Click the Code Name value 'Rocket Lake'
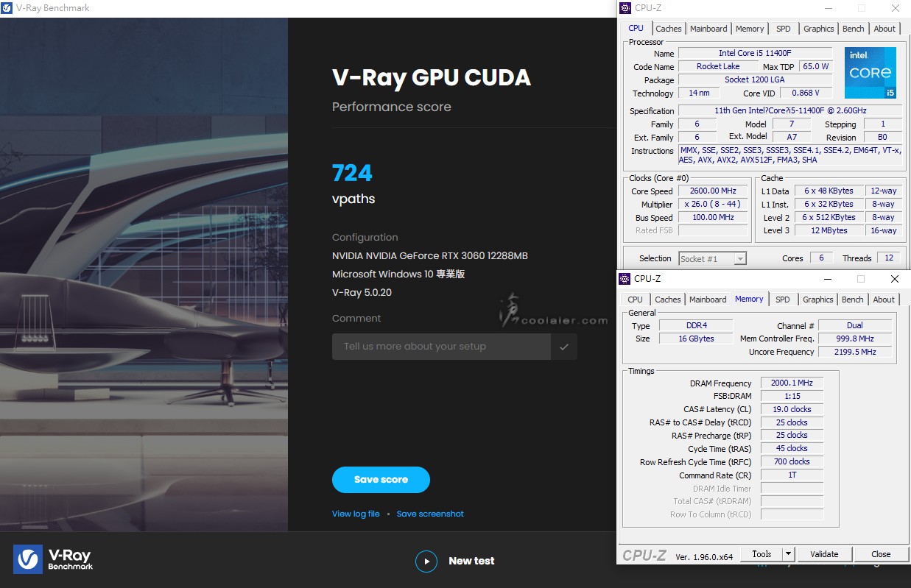 718,67
